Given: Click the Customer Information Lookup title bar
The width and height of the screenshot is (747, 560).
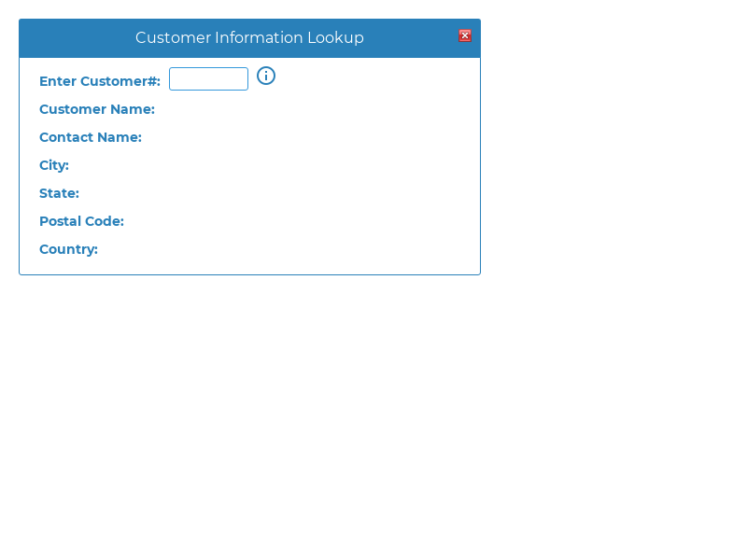Looking at the screenshot, I should coord(249,37).
